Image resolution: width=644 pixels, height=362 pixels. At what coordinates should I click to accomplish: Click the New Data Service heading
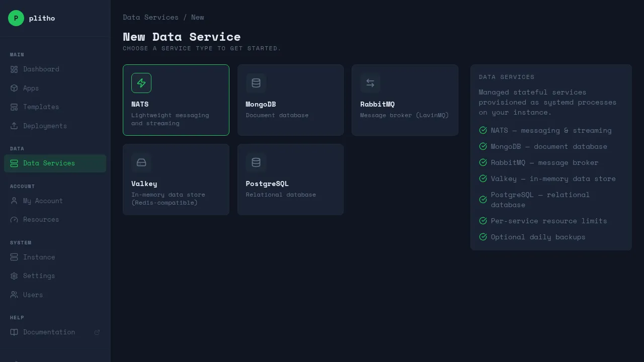point(182,37)
